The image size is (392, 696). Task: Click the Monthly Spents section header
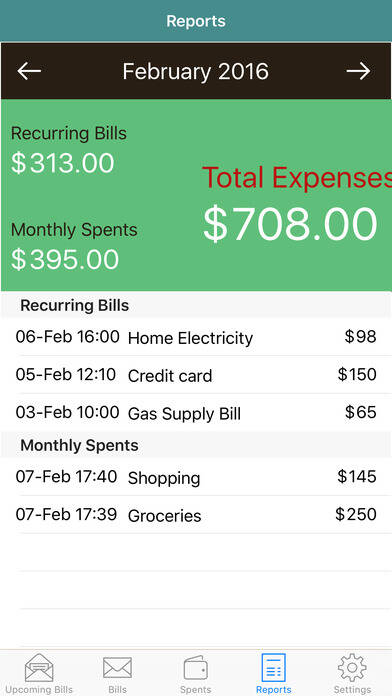coord(196,445)
